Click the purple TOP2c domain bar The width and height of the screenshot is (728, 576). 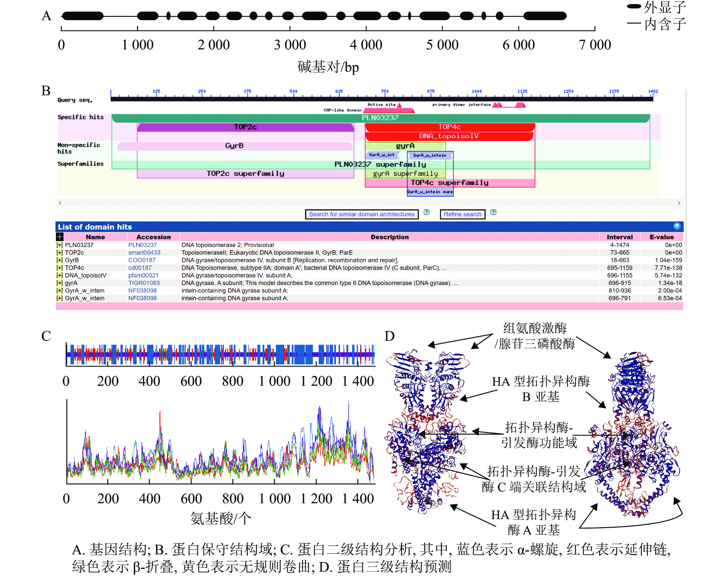(245, 127)
